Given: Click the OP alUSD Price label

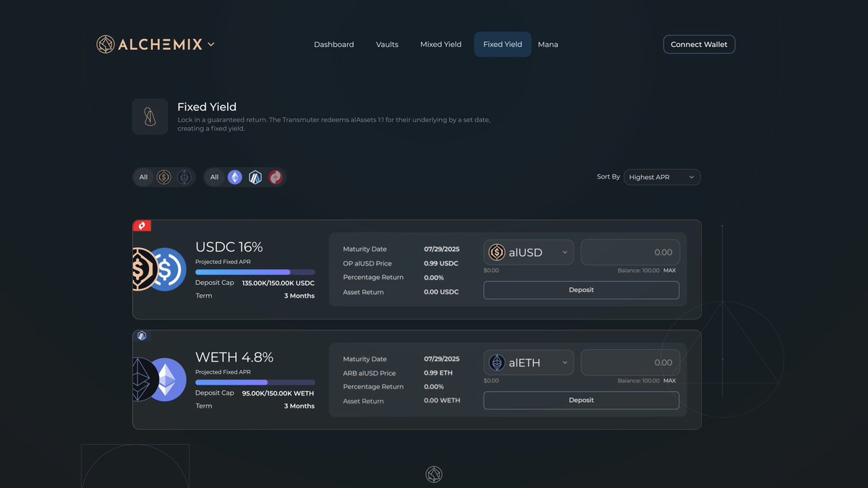Looking at the screenshot, I should click(x=367, y=263).
